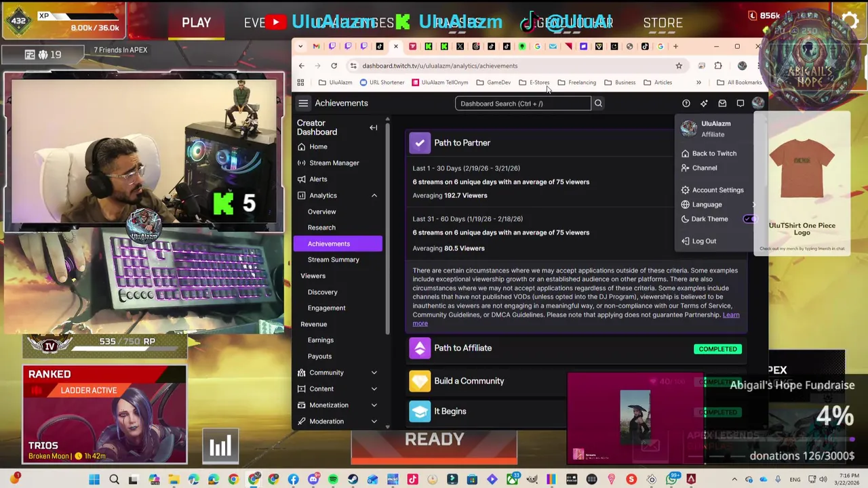Open the Alerts sidebar item
Viewport: 868px width, 488px height.
point(318,179)
